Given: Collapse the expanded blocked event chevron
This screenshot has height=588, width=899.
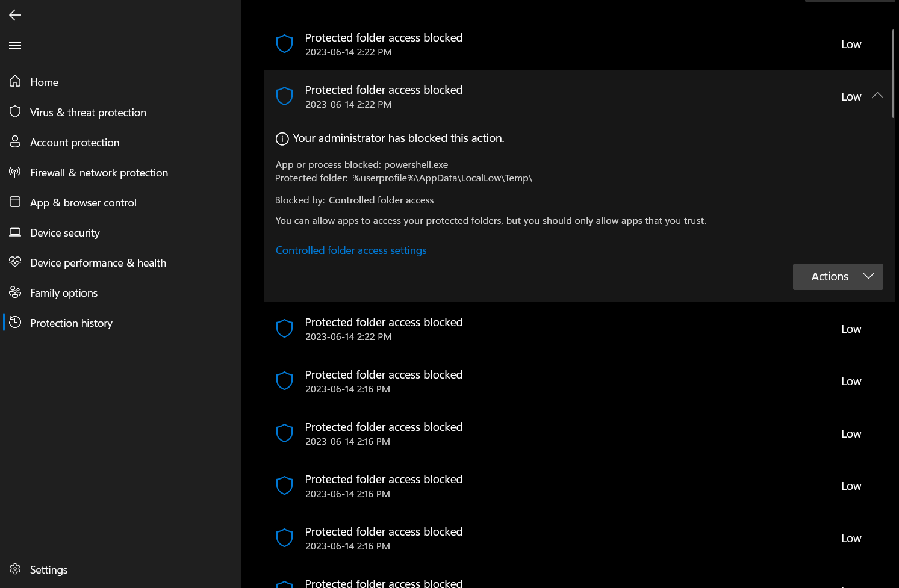Looking at the screenshot, I should 877,96.
